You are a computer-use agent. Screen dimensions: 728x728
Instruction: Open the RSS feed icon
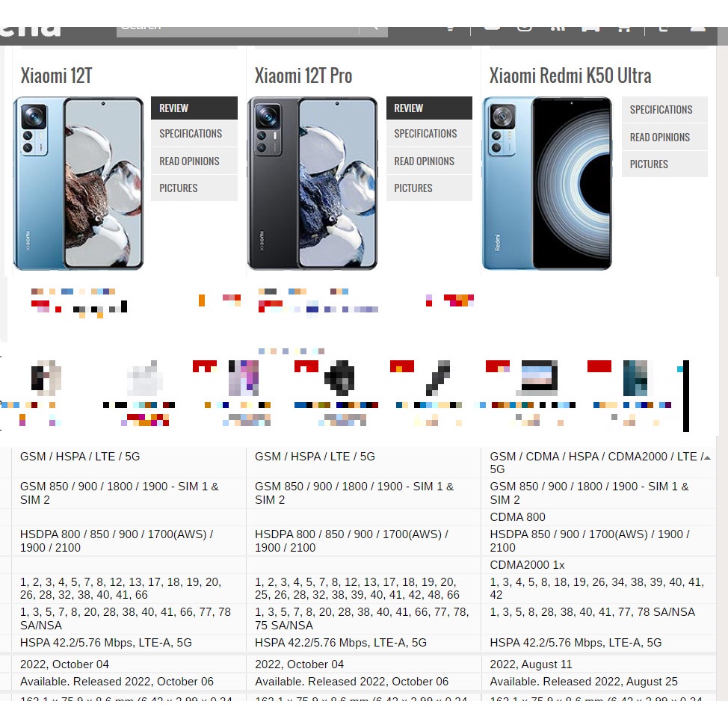[558, 29]
